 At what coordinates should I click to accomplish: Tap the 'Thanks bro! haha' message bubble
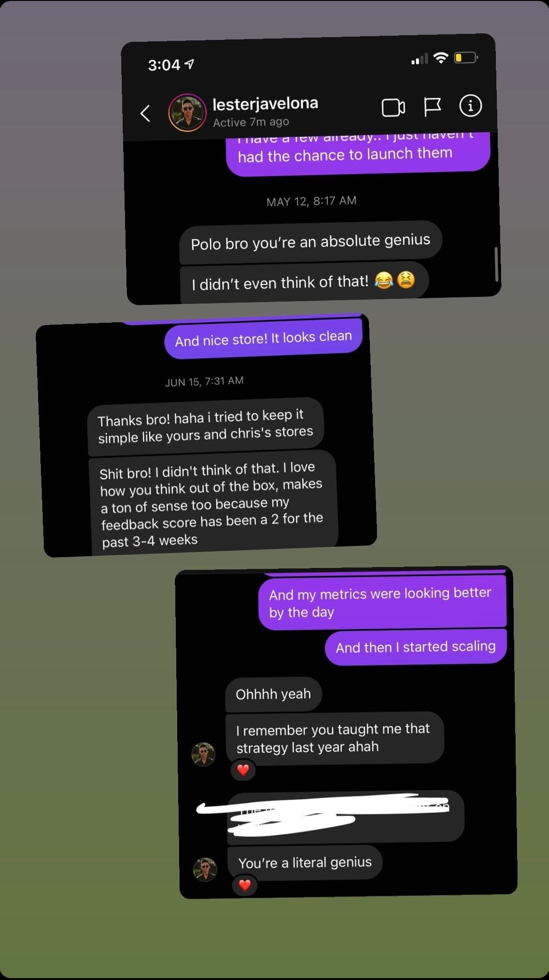point(205,427)
